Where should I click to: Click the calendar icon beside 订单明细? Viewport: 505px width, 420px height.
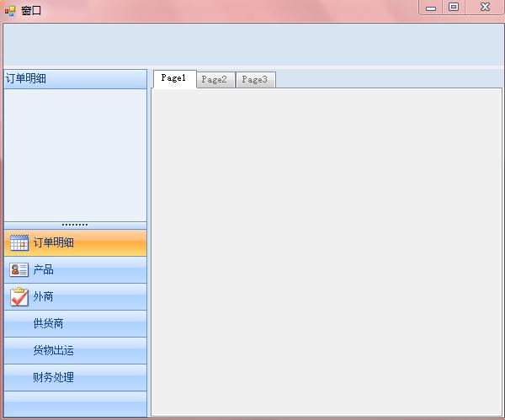coord(19,243)
